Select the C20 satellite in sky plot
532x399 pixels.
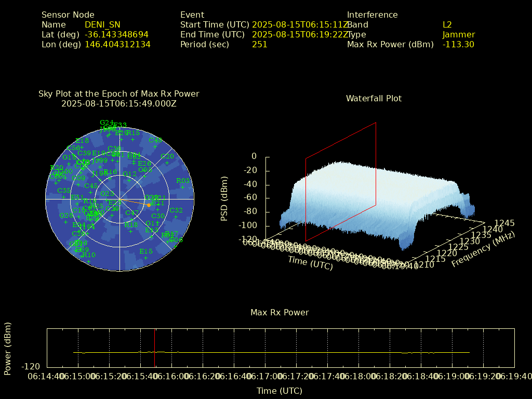pyautogui.click(x=167, y=163)
